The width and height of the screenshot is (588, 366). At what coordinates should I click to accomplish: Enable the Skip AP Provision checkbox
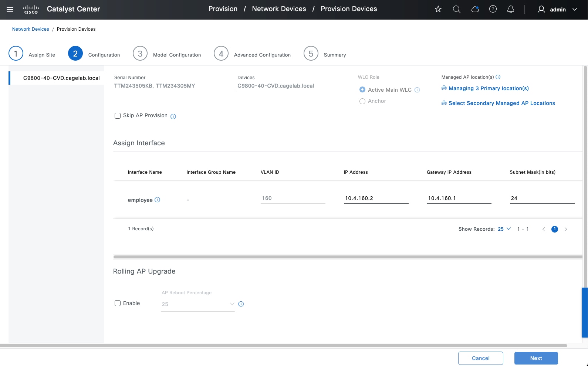pos(118,116)
